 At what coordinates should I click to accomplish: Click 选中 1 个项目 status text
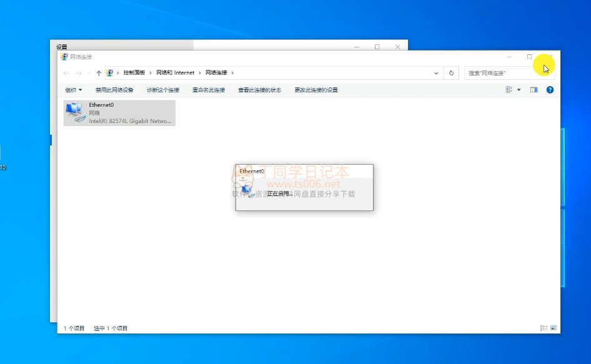point(111,328)
